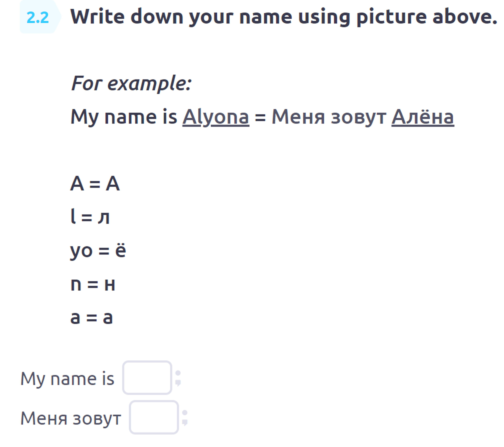Image resolution: width=504 pixels, height=447 pixels.
Task: Click the "Write down your name" heading
Action: [283, 17]
